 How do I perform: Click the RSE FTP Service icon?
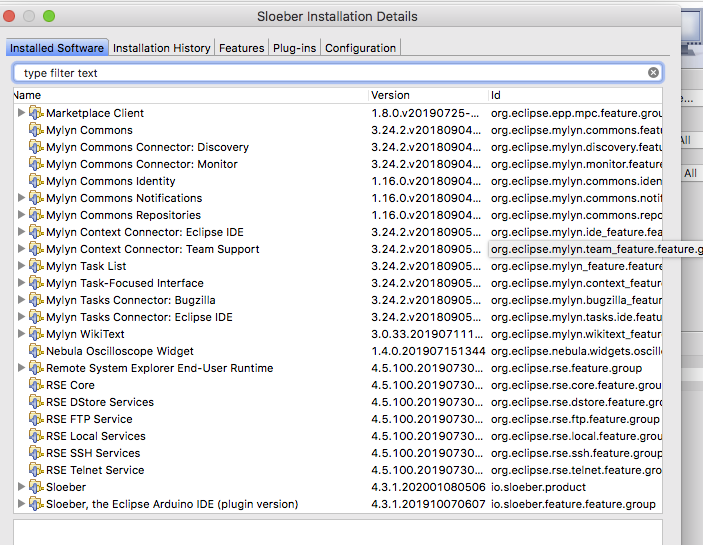click(x=36, y=420)
